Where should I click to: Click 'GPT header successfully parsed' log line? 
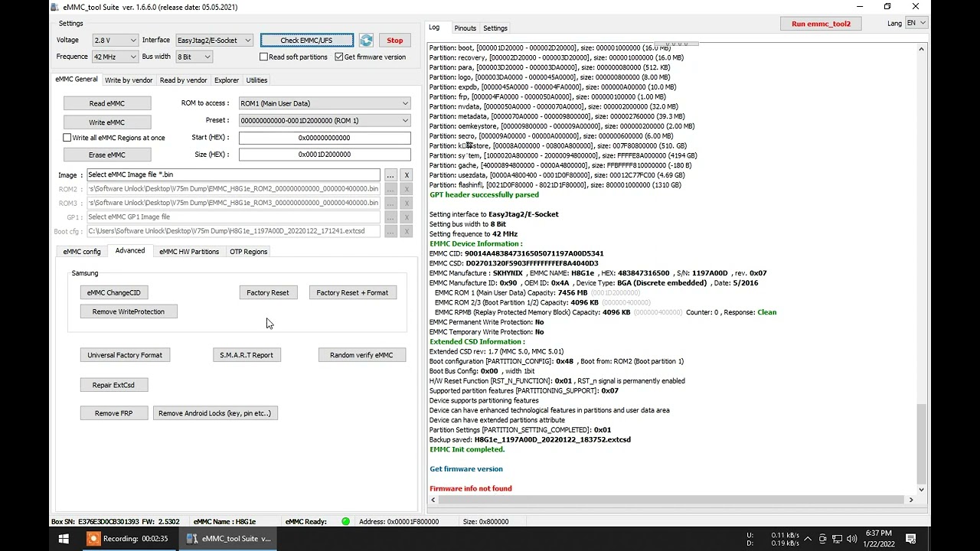[x=484, y=194]
